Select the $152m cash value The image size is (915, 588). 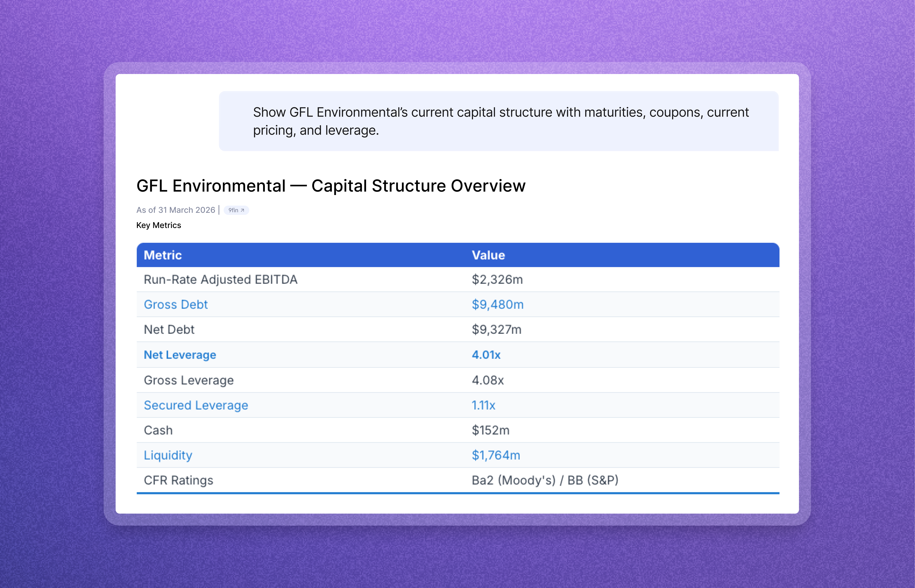(491, 430)
